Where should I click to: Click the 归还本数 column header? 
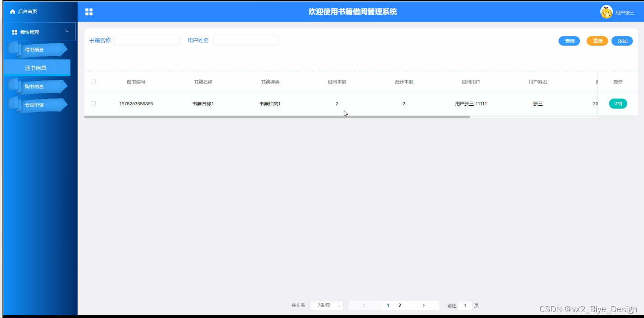(x=404, y=82)
